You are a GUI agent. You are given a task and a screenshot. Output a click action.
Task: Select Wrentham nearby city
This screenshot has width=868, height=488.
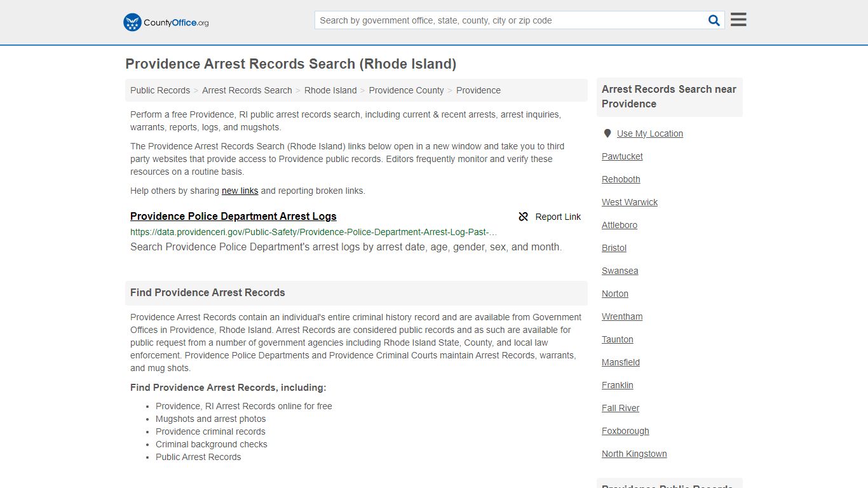622,316
